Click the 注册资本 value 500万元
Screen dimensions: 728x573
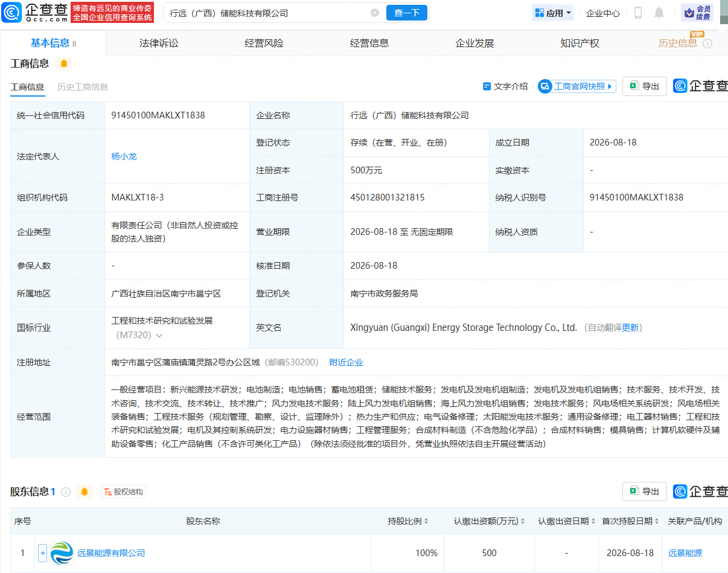(366, 170)
